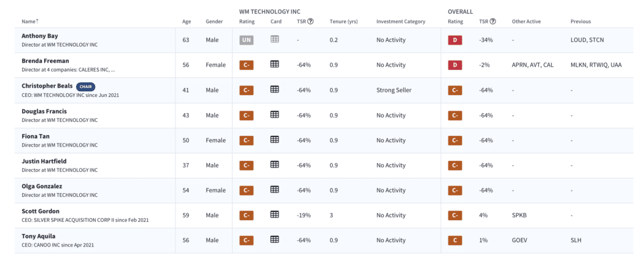Click the Investment Category column header
The width and height of the screenshot is (644, 256).
401,21
